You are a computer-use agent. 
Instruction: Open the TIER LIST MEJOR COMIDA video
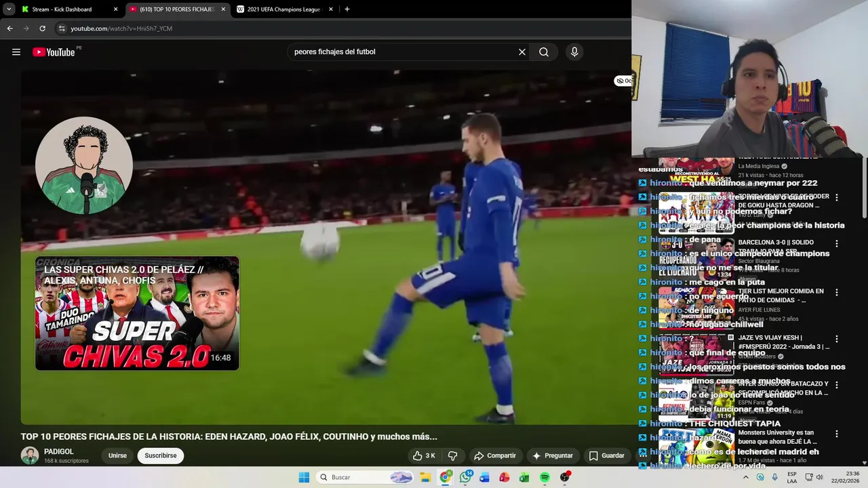(696, 307)
